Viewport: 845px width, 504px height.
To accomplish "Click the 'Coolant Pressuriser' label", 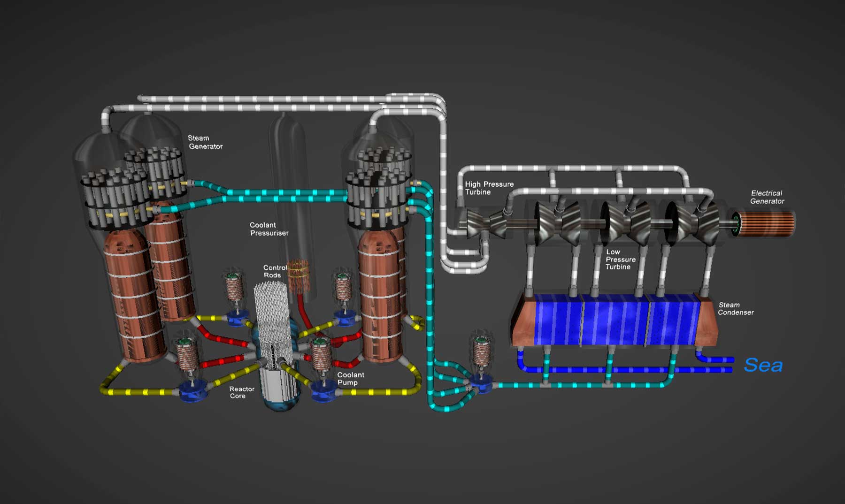I will tap(269, 229).
